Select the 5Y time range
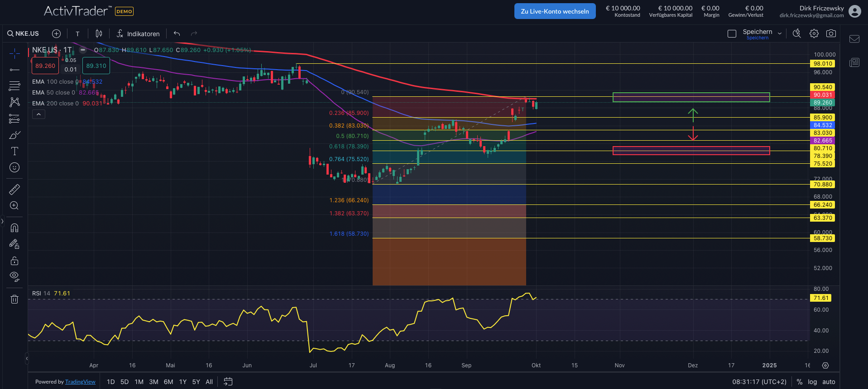 196,382
